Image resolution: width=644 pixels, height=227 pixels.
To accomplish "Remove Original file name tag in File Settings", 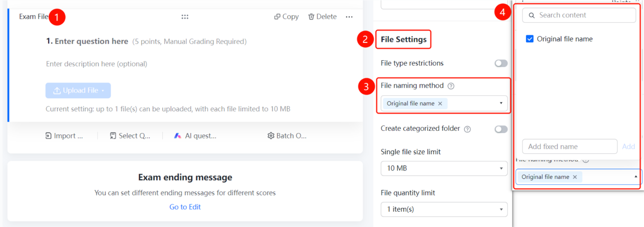I will (x=440, y=104).
